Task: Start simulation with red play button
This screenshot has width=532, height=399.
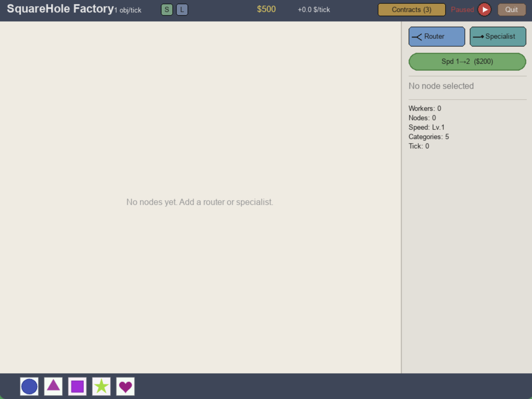Action: [484, 10]
